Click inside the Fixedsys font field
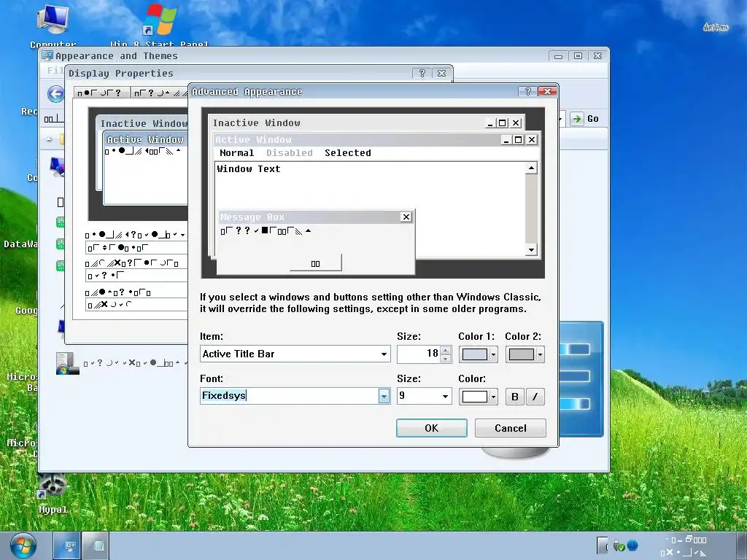Screen dimensions: 747x560 [289, 396]
